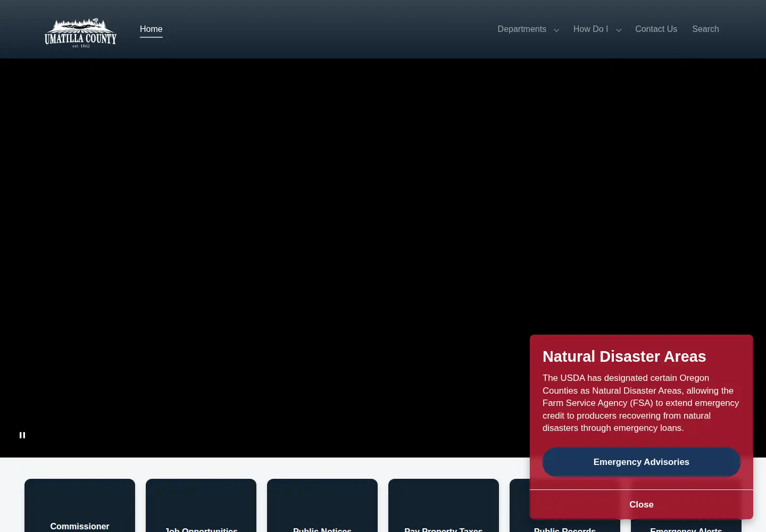766x532 pixels.
Task: Pause the hero video playback
Action: [x=22, y=435]
